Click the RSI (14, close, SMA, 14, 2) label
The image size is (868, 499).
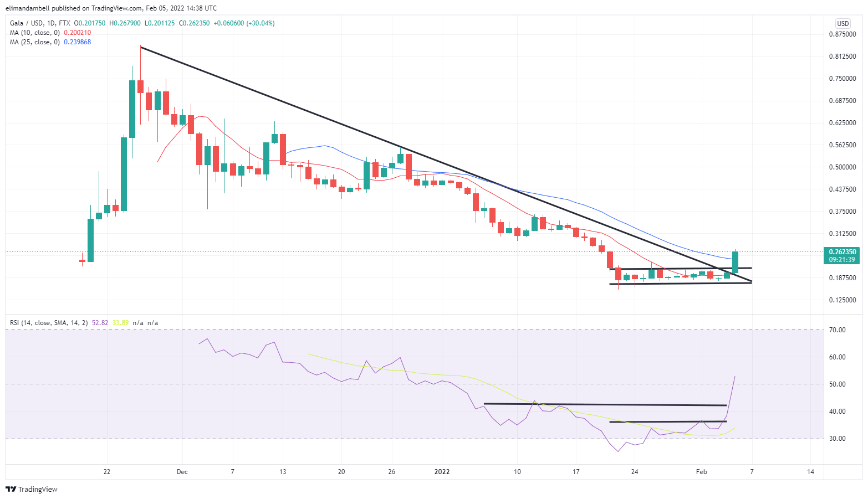point(49,323)
